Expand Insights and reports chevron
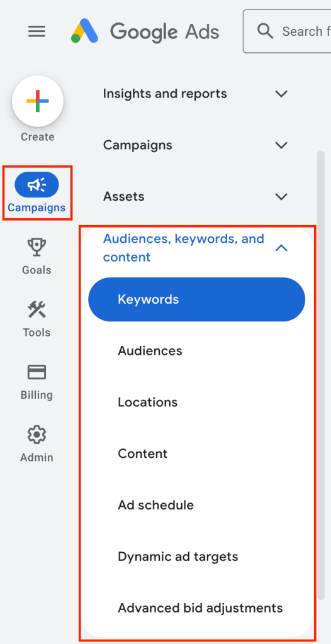331x644 pixels. (x=281, y=94)
